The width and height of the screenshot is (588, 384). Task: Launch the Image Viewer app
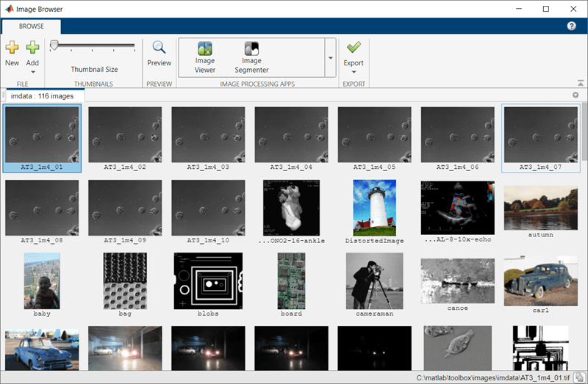click(205, 49)
